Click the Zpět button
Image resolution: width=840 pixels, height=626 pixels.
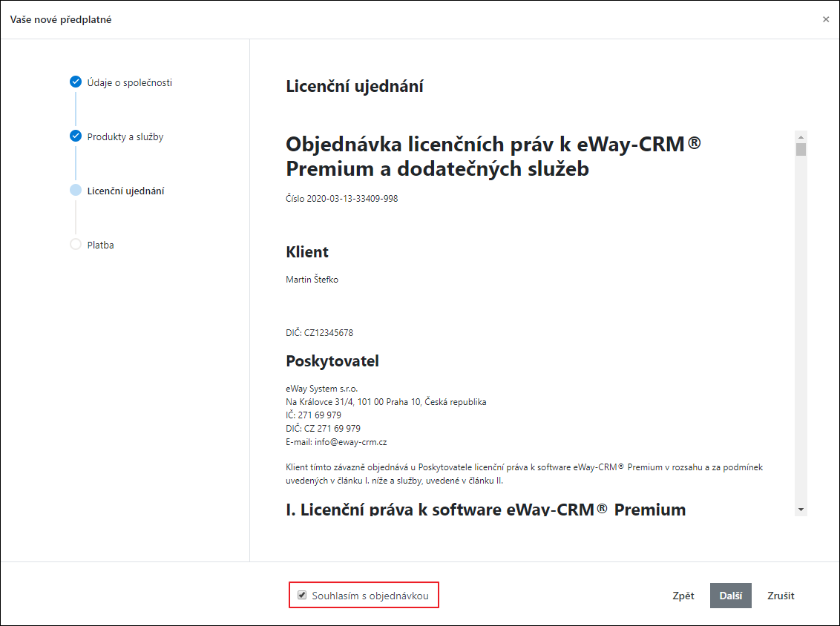pyautogui.click(x=683, y=596)
